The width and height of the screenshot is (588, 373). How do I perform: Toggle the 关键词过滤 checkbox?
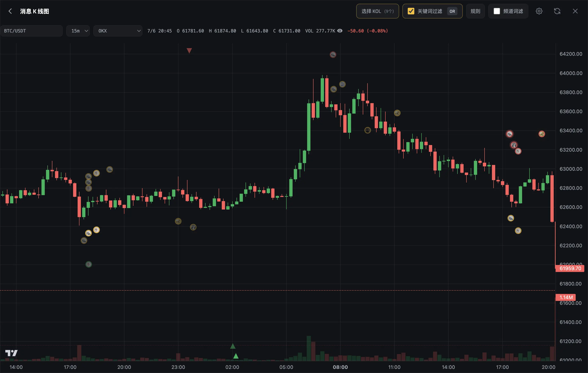(x=411, y=11)
